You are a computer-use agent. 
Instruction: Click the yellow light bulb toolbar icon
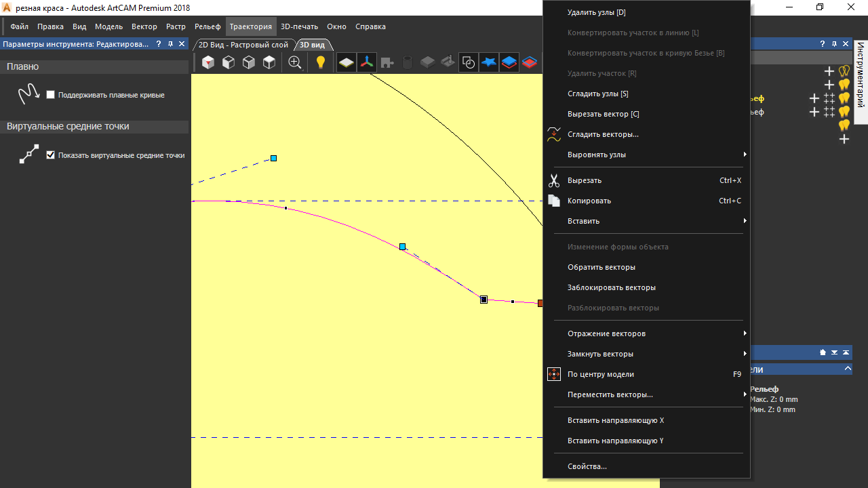pyautogui.click(x=321, y=62)
